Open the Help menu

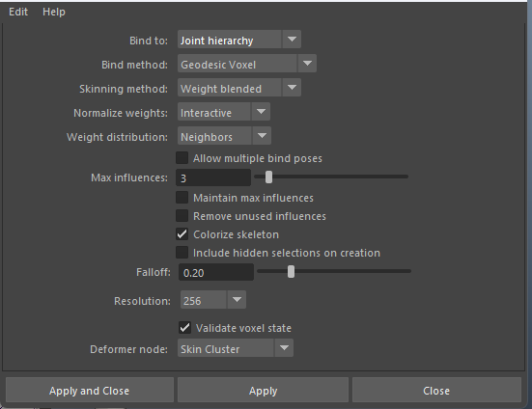[54, 12]
